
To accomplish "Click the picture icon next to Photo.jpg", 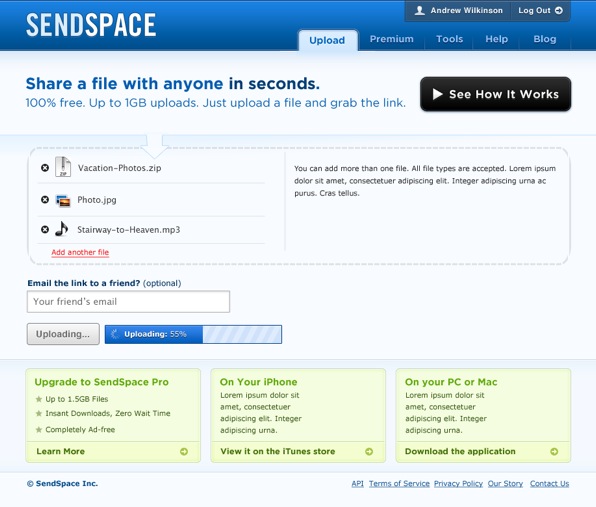I will 63,201.
